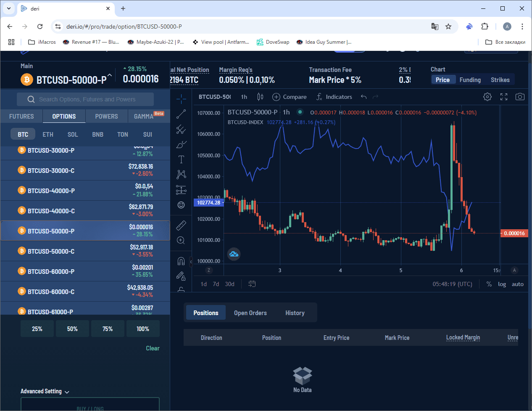Expand the BTCUSD-50000-P symbol selector caret
Image resolution: width=532 pixels, height=411 pixels.
pos(110,75)
